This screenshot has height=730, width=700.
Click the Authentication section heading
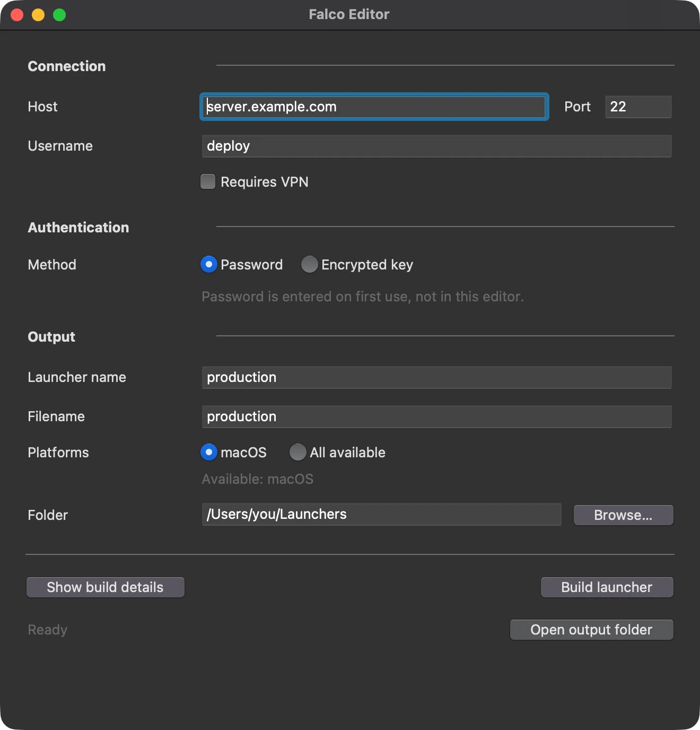pos(78,228)
